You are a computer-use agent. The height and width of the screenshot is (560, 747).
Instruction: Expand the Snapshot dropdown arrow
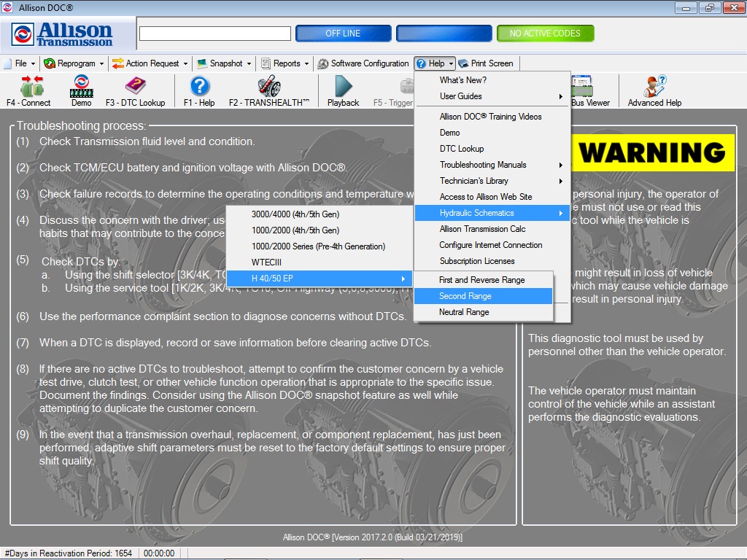point(249,64)
